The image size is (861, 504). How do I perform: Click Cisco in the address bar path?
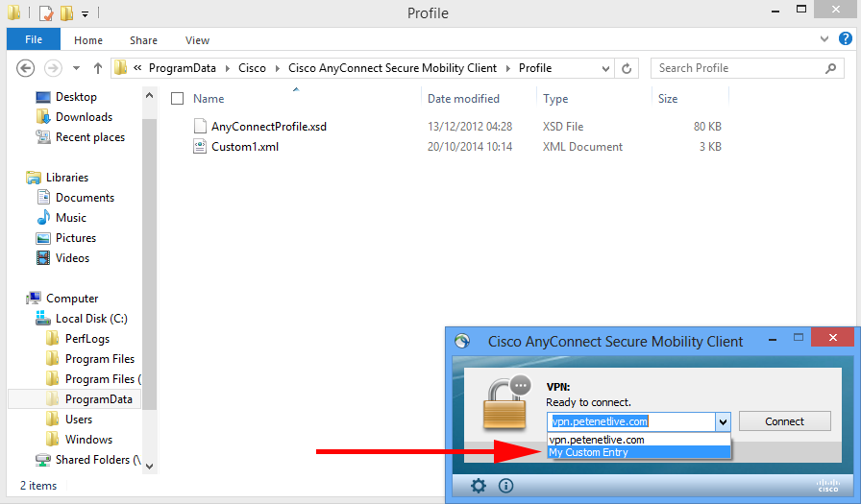click(x=252, y=68)
